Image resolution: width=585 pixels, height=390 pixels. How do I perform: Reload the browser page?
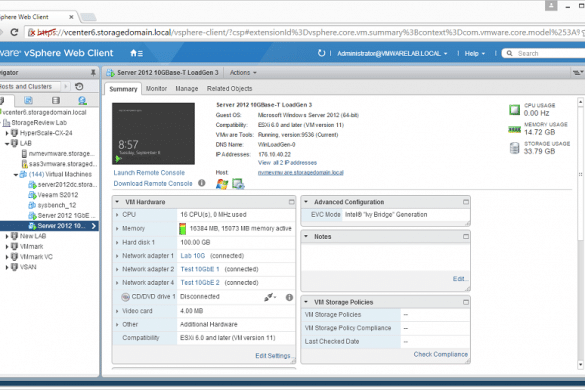(x=14, y=32)
